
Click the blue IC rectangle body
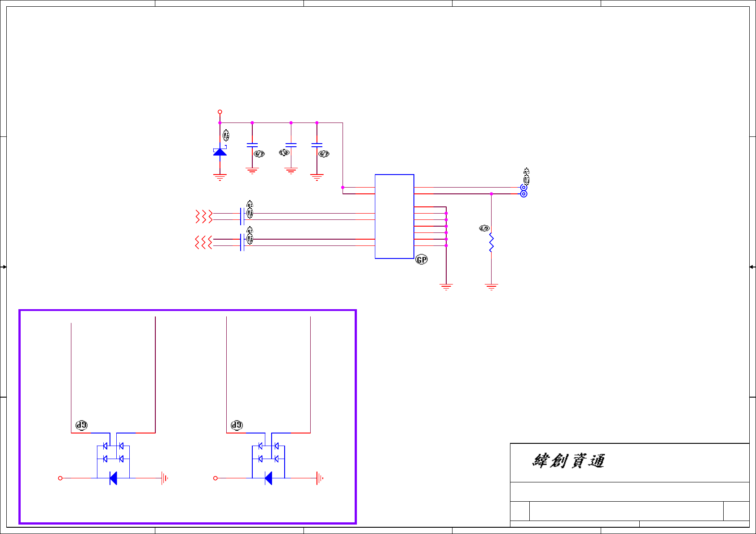click(x=395, y=216)
